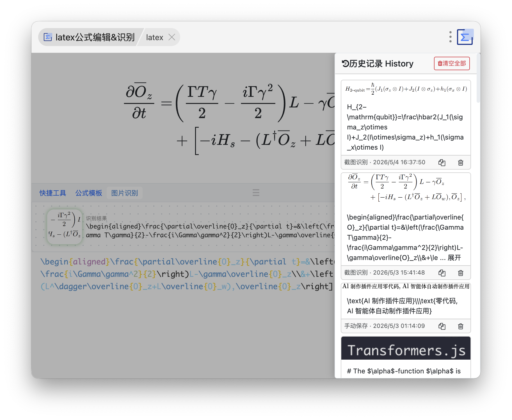Expand truncated history entry via 展开
Screen dimensions: 512x420
[x=454, y=258]
